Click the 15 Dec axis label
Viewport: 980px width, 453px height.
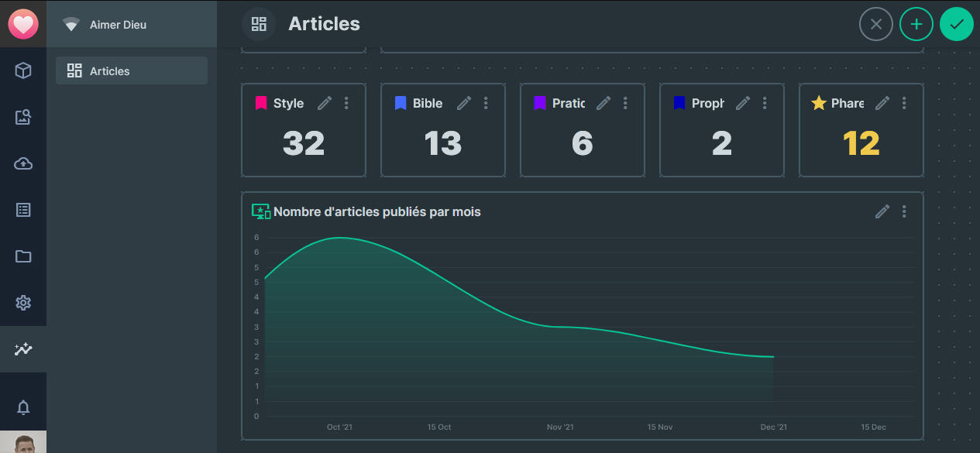[x=874, y=427]
